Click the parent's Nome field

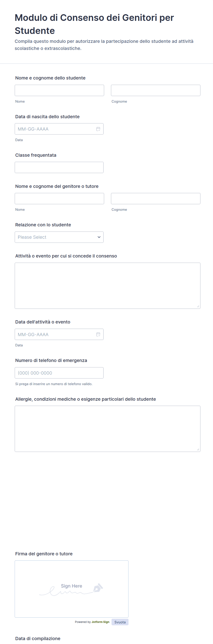59,198
